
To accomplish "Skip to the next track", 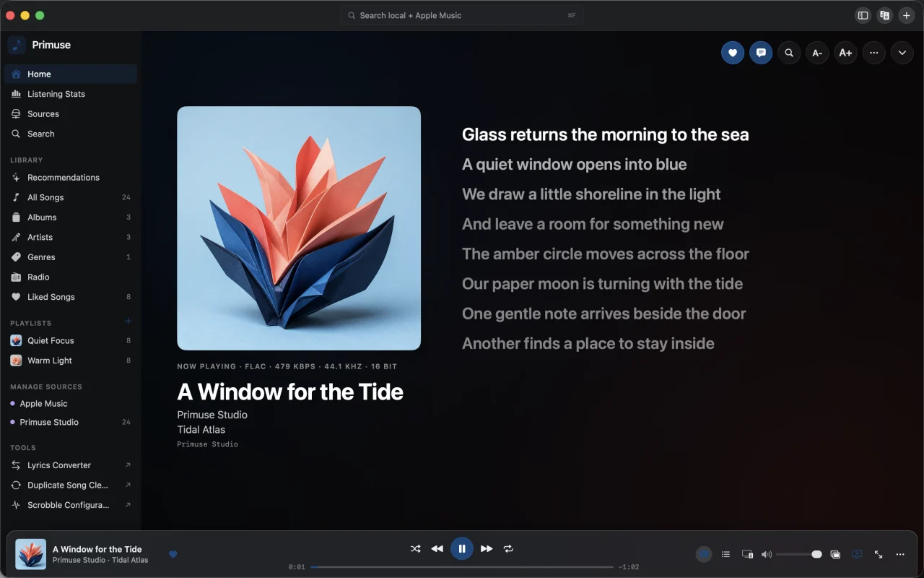I will (x=487, y=549).
